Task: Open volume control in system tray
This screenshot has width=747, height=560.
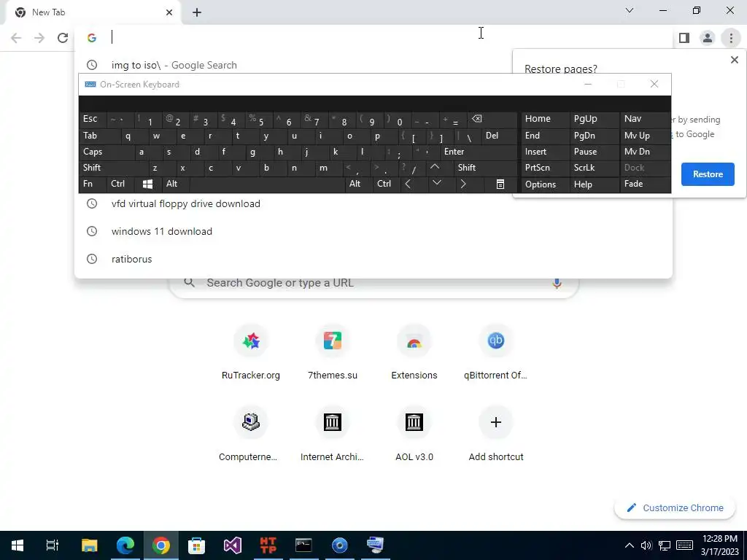Action: [x=646, y=545]
